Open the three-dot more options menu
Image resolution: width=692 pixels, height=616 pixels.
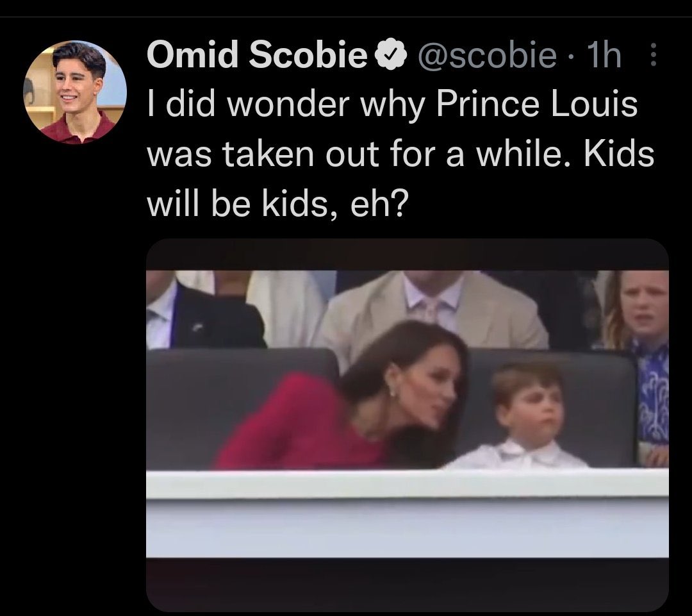tap(654, 54)
